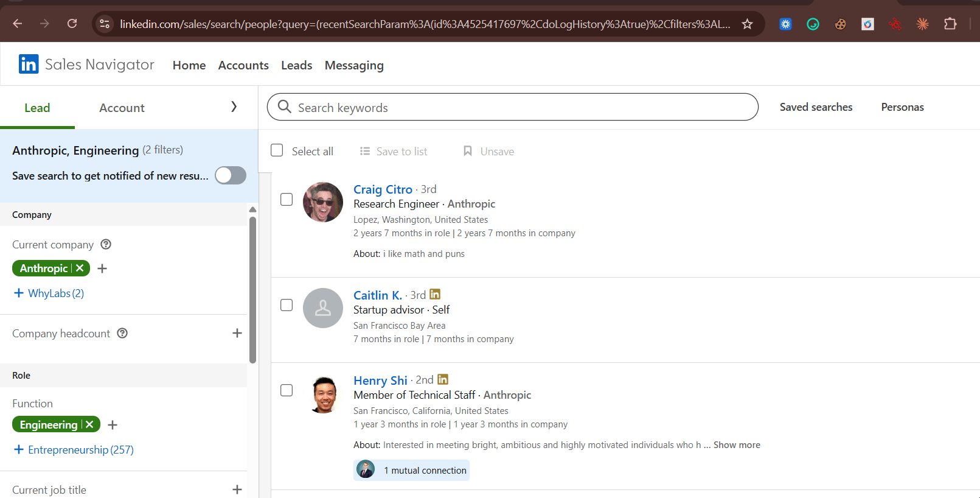Click the scrollbar up arrow in filter panel
Image resolution: width=980 pixels, height=498 pixels.
(252, 209)
